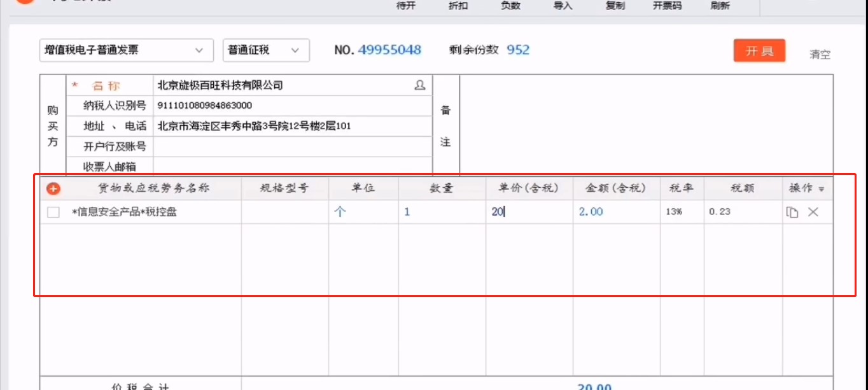The image size is (868, 390).
Task: Open the 普通征税 taxation method dropdown
Action: [x=265, y=50]
